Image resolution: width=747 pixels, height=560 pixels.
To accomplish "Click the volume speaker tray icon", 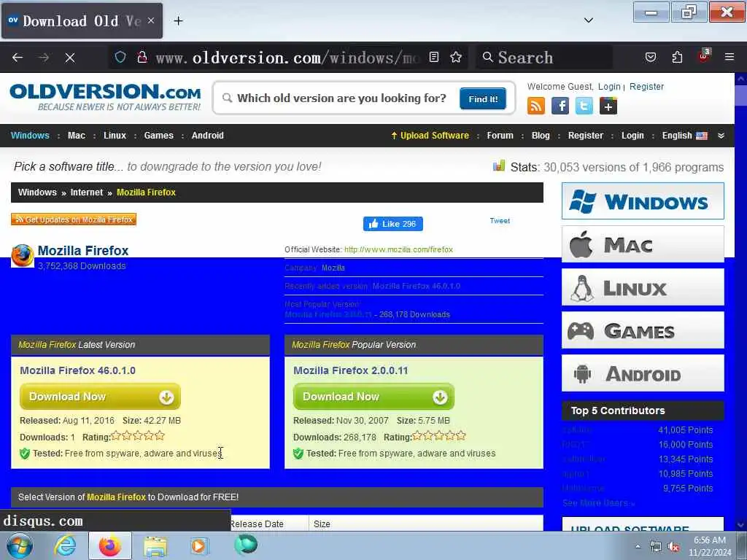I will click(x=673, y=547).
